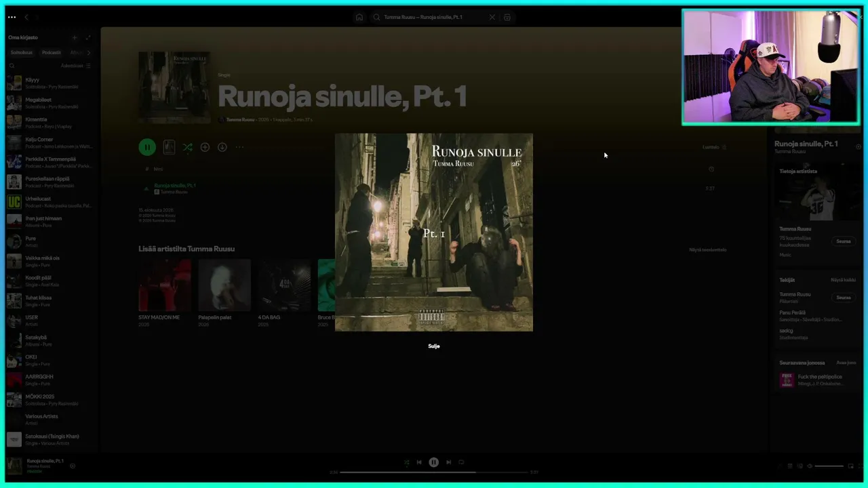Open the now-playing cover thumbnail in bottom bar

pyautogui.click(x=14, y=466)
